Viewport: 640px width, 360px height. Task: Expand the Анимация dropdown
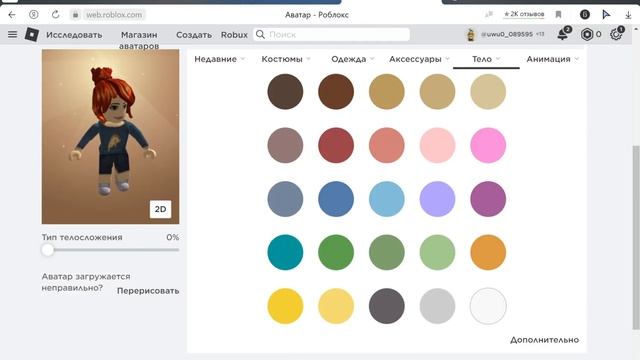[552, 59]
